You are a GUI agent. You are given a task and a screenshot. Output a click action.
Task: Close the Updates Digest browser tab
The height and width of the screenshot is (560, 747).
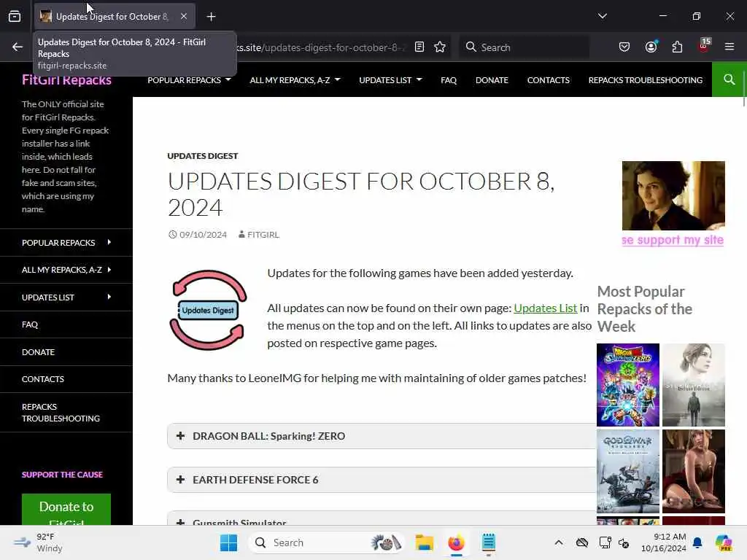click(x=184, y=16)
